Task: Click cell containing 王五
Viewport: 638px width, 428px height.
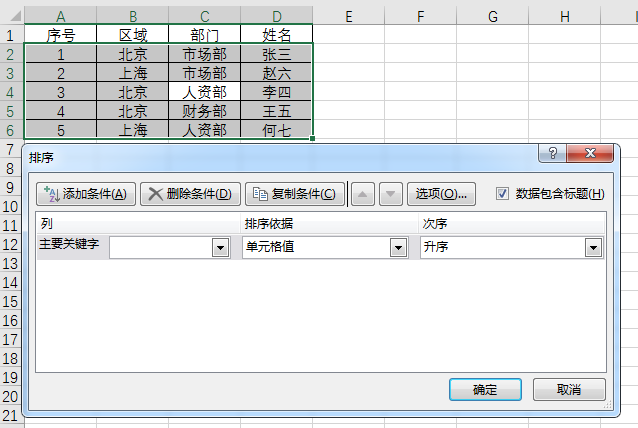Action: 277,111
